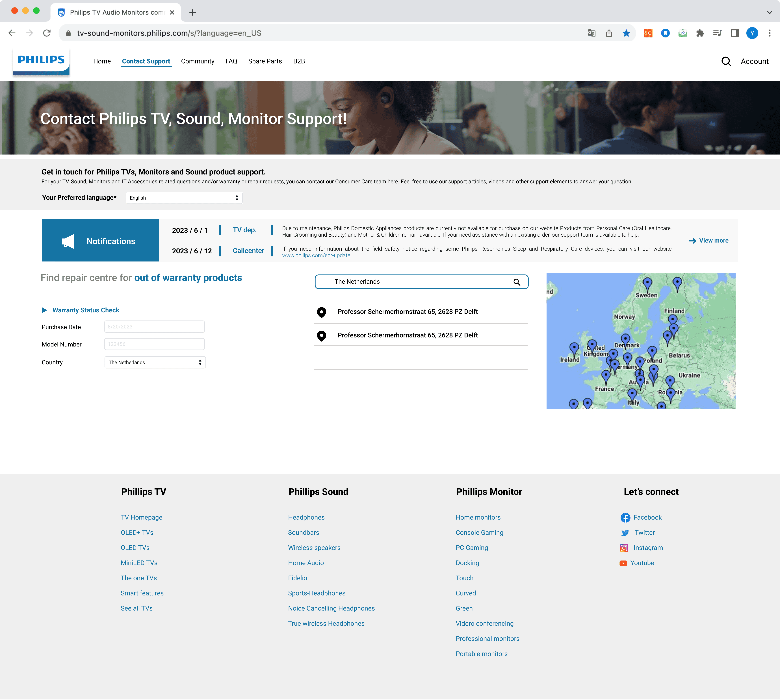The height and width of the screenshot is (700, 780).
Task: Click View more notifications
Action: click(x=708, y=240)
